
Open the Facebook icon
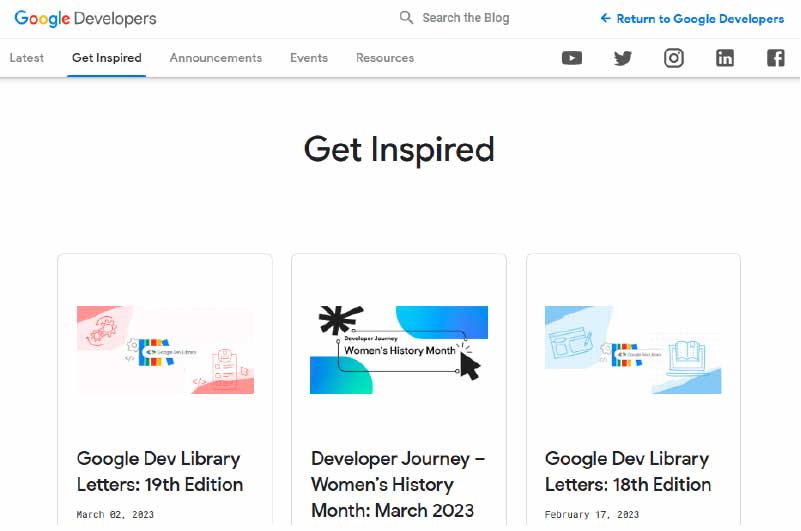[775, 58]
